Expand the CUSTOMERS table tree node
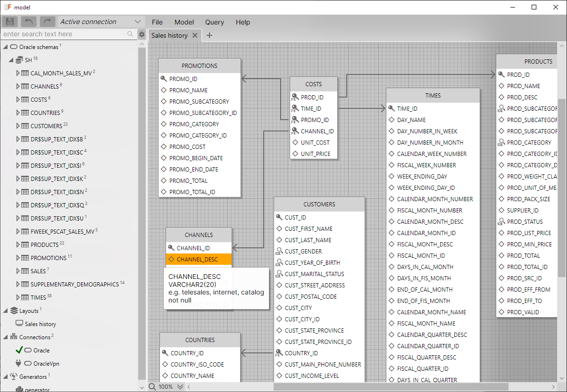 [x=18, y=126]
